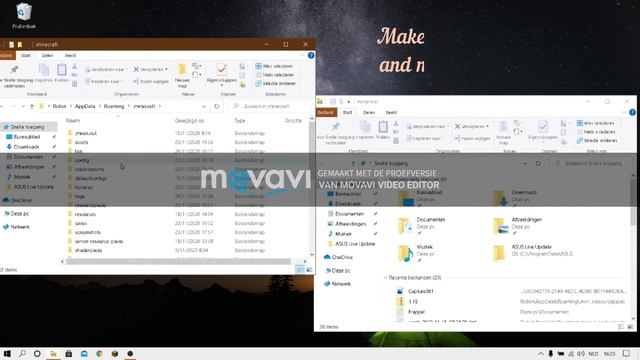Click Naam wijzigen in the .minecraft window
This screenshot has height=360, width=640.
(151, 81)
